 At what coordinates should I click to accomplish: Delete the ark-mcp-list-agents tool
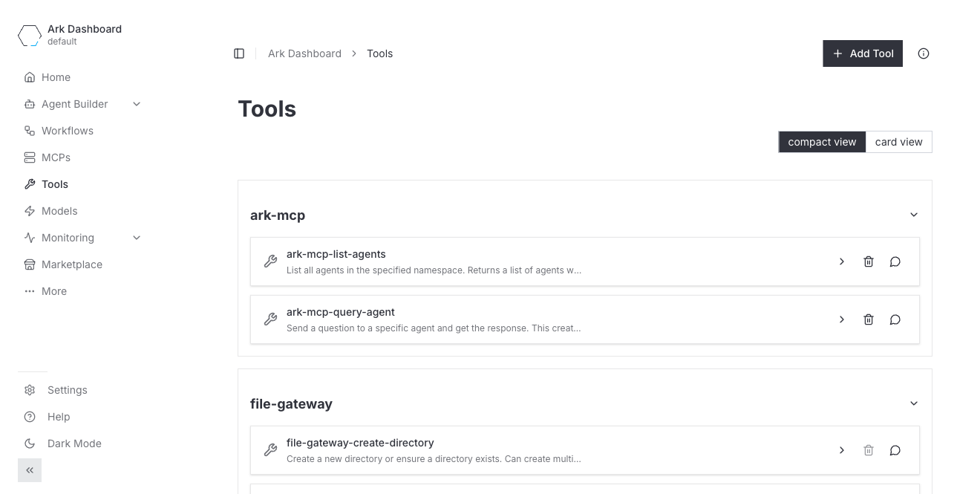coord(869,261)
